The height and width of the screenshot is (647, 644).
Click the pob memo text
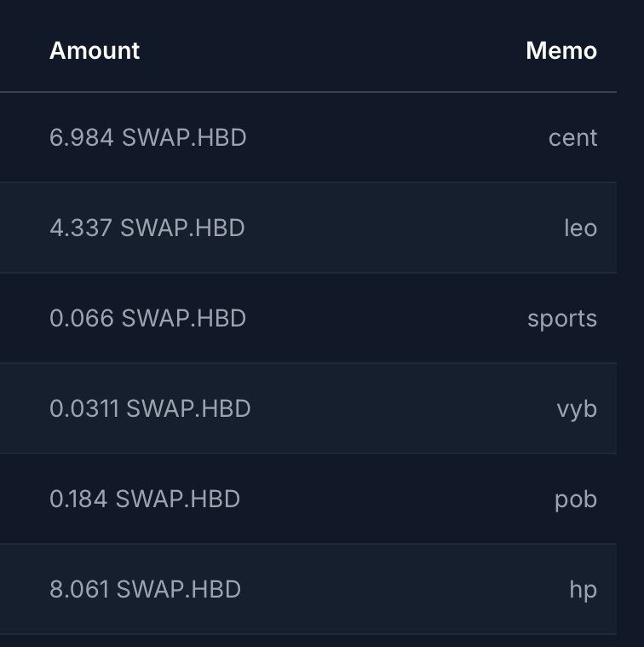[x=576, y=500]
